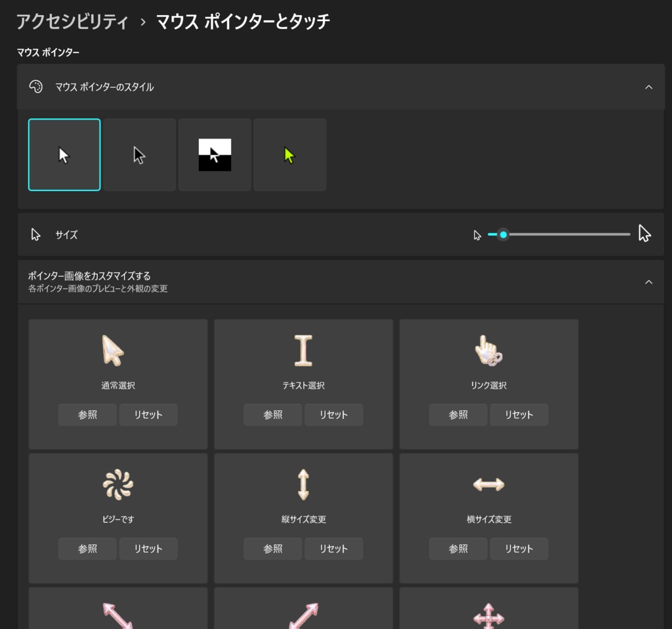Viewport: 672px width, 629px height.
Task: Click the pink diagonal resize arrow pointing up-right
Action: click(303, 616)
